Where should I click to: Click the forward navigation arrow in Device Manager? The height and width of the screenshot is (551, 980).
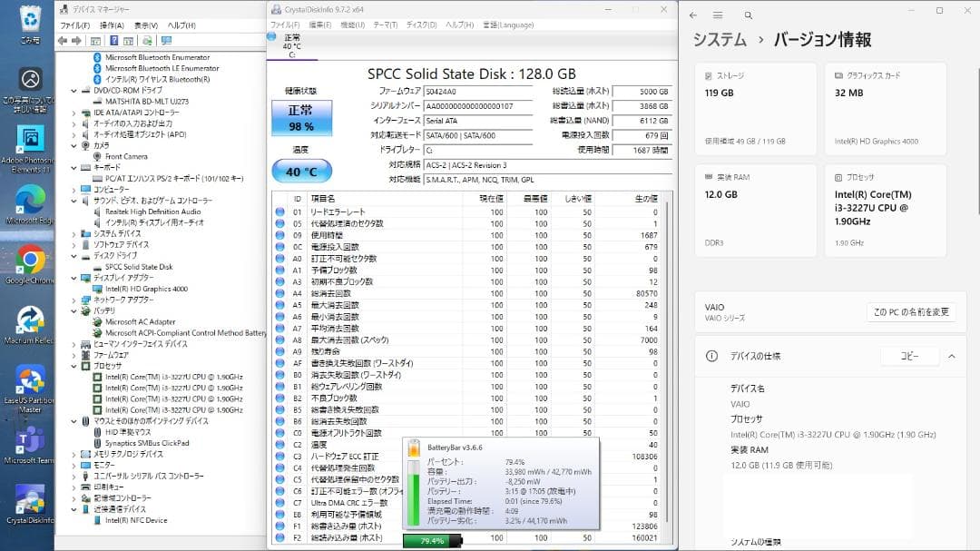click(x=76, y=40)
